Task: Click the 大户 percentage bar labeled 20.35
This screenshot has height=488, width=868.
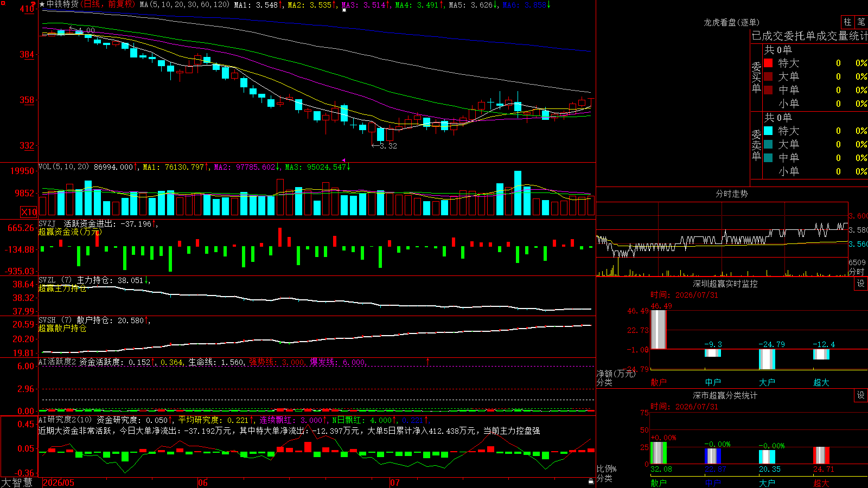Action: (767, 457)
